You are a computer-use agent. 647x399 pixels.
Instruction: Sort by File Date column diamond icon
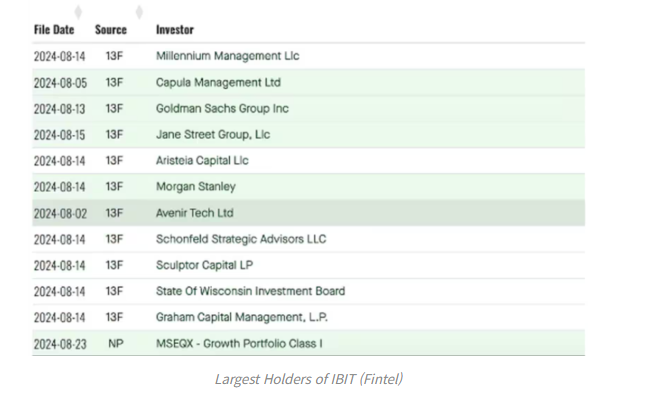[78, 12]
